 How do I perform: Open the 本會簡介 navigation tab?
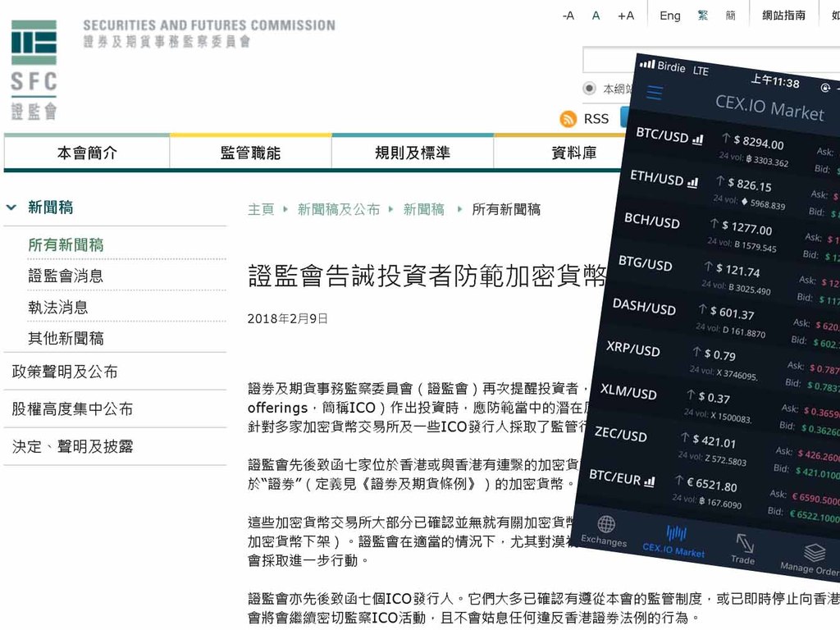tap(87, 153)
